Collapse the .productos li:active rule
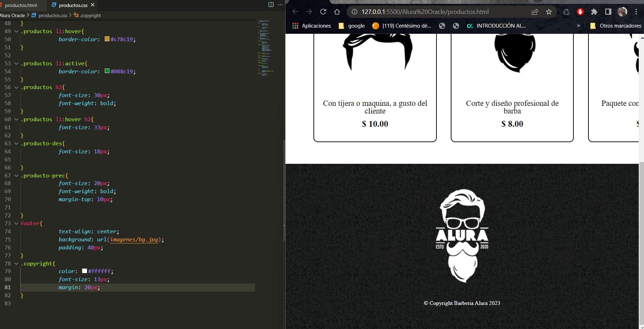Viewport: 644px width, 329px height. [16, 64]
